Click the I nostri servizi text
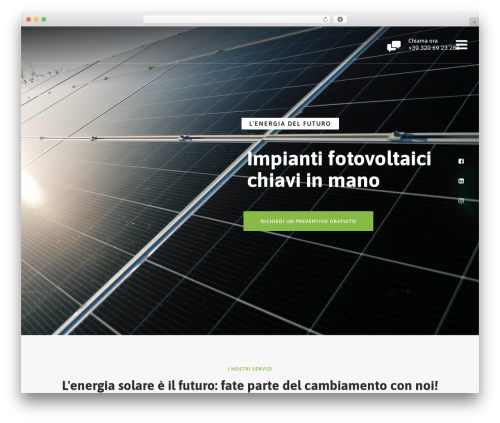The height and width of the screenshot is (423, 500). pos(250,369)
